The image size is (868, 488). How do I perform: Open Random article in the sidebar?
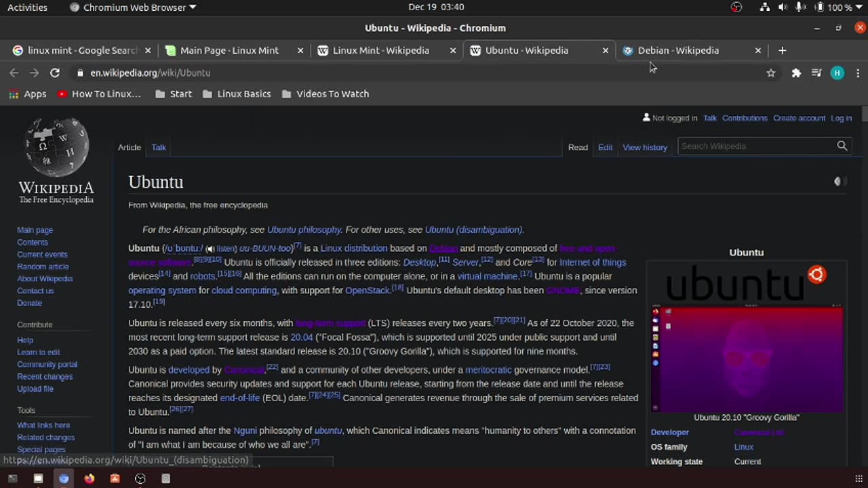43,266
